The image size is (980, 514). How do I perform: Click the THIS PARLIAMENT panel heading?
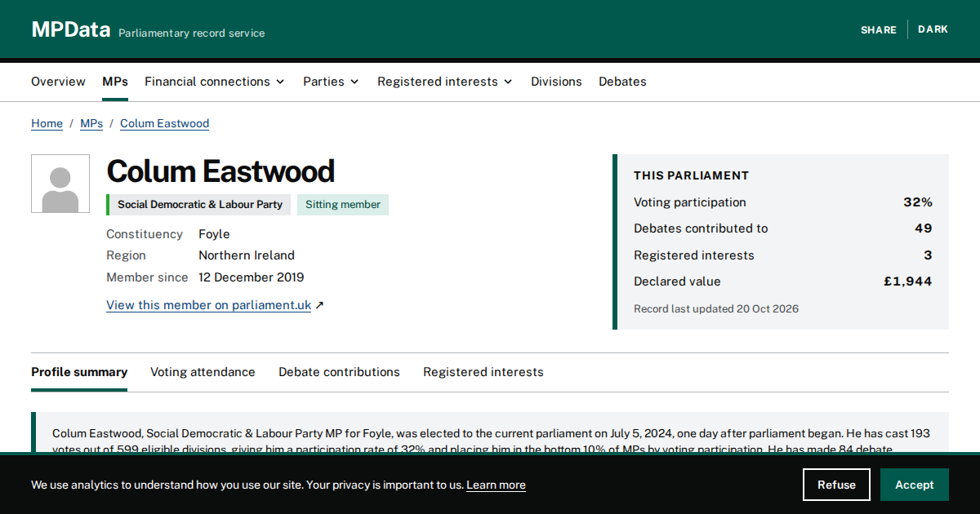pyautogui.click(x=691, y=175)
